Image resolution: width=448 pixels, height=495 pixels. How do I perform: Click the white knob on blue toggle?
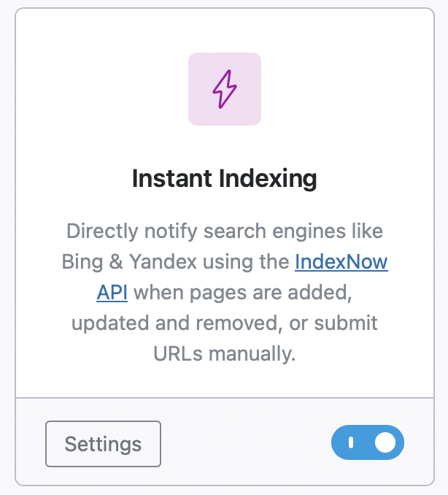click(385, 442)
